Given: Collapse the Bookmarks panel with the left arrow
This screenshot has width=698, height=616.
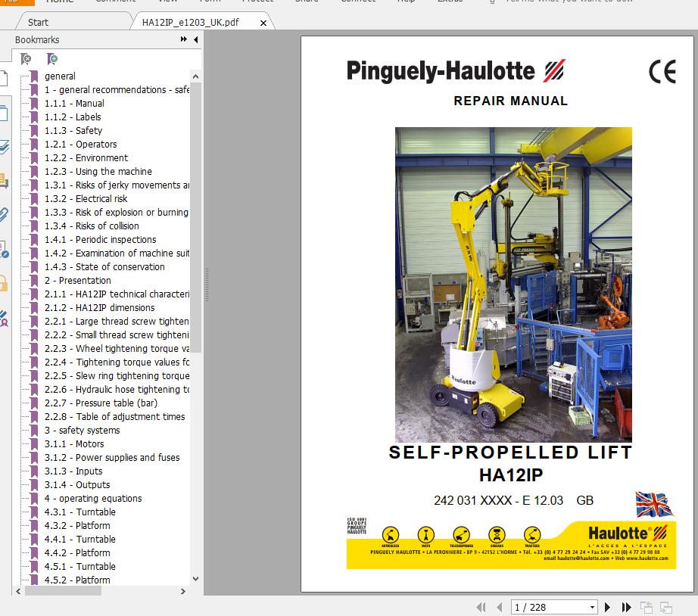Looking at the screenshot, I should click(195, 41).
